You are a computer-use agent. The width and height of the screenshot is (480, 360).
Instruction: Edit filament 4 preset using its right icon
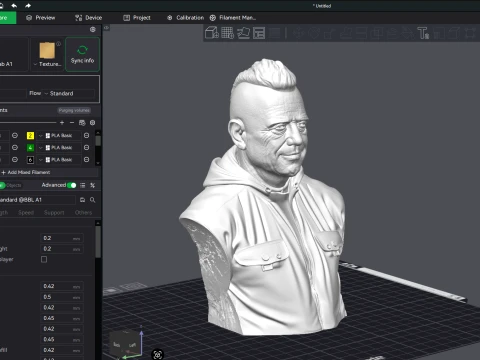[x=86, y=147]
